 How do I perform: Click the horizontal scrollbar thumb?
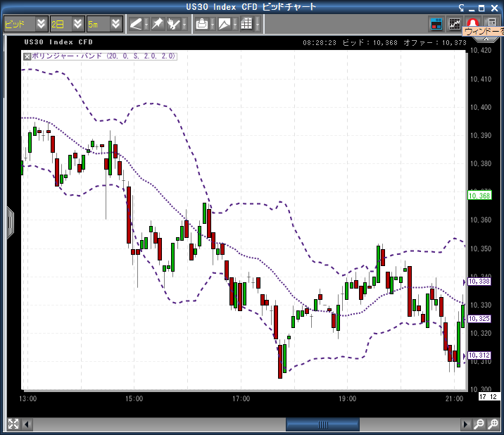click(322, 424)
